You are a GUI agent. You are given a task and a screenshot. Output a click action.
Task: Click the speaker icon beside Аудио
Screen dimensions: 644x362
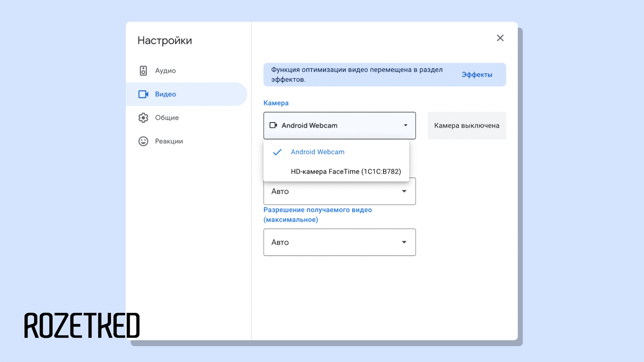(x=143, y=71)
